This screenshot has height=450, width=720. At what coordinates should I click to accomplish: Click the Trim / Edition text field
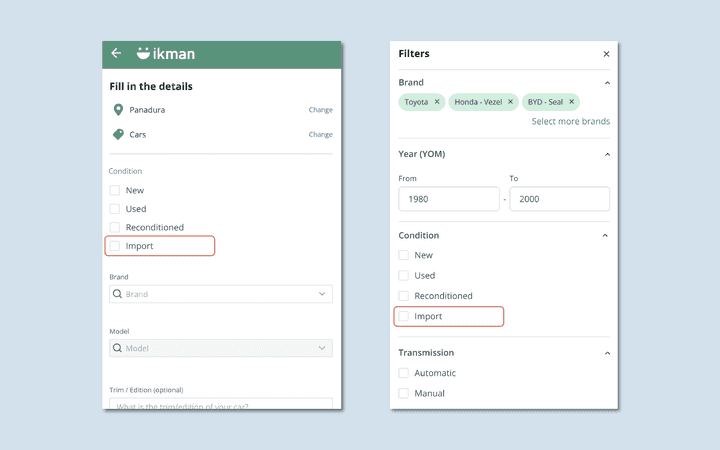221,404
